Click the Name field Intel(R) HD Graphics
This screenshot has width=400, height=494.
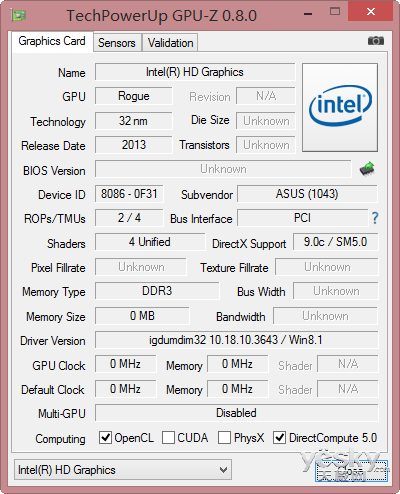195,72
